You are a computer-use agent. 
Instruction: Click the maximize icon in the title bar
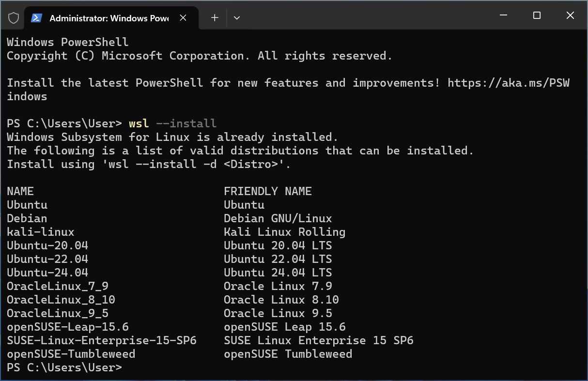(536, 15)
